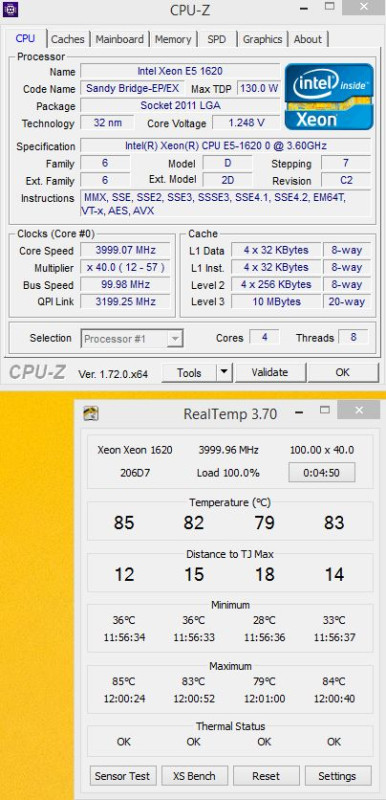This screenshot has height=800, width=386.
Task: Click the Name field Intel Xeon E5 1620
Action: [x=180, y=71]
